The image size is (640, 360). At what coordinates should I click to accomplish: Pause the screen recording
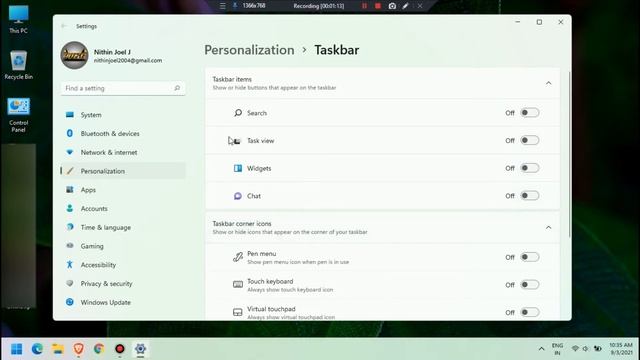click(364, 6)
